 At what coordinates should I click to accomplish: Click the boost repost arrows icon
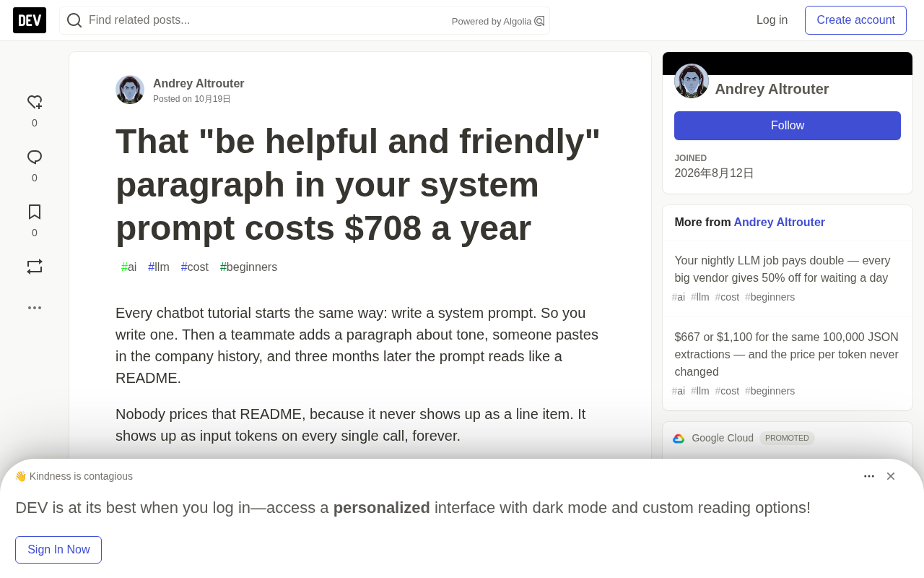coord(35,267)
